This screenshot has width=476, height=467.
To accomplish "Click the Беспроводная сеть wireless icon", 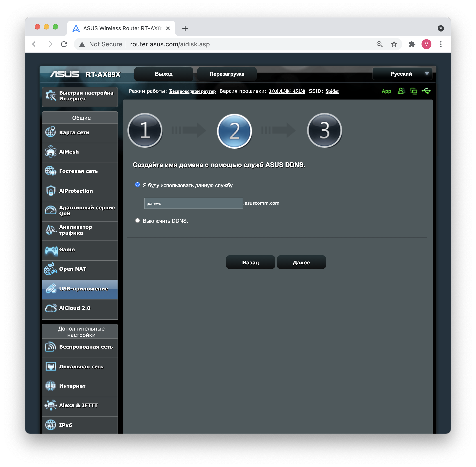I will coord(51,347).
